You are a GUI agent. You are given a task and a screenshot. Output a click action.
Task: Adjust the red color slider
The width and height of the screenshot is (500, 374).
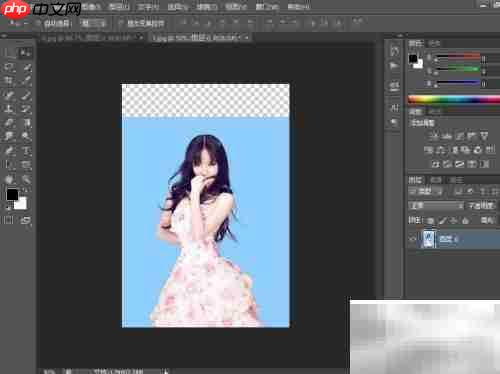pyautogui.click(x=458, y=56)
